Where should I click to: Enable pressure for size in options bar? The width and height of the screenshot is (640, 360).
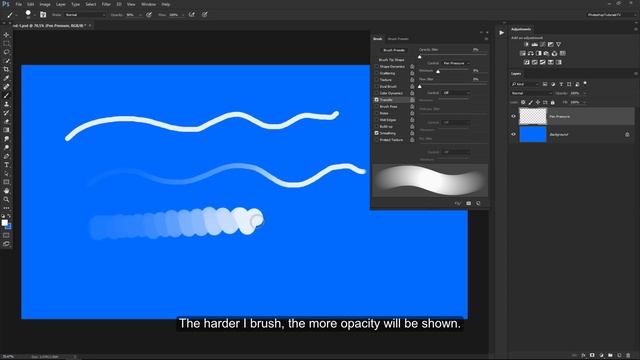pyautogui.click(x=204, y=15)
